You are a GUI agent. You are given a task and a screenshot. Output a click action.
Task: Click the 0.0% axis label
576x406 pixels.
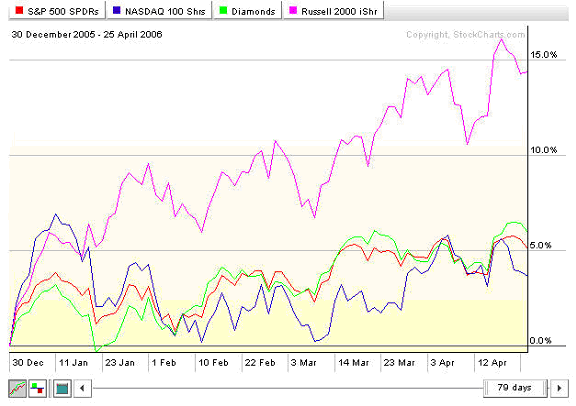(541, 340)
